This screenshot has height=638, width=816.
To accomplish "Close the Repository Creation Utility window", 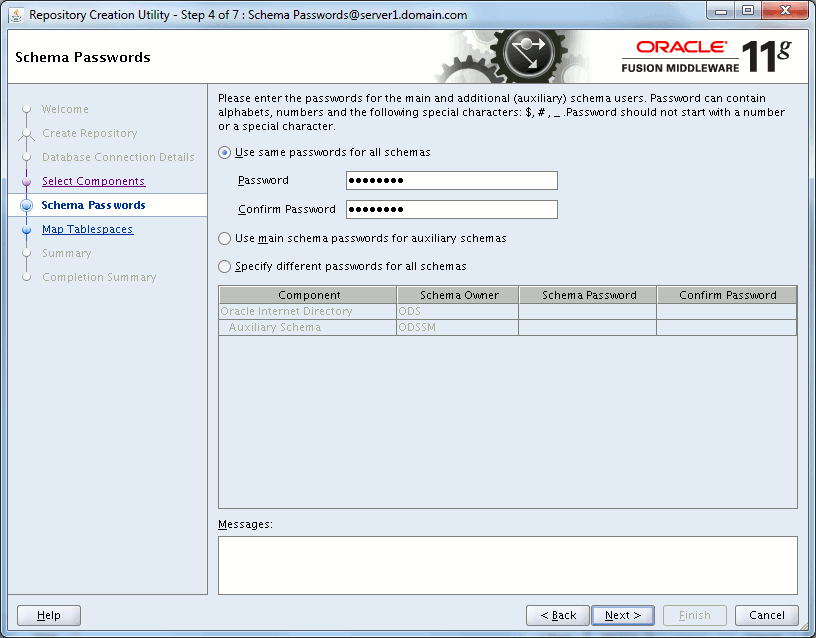I will pos(786,11).
